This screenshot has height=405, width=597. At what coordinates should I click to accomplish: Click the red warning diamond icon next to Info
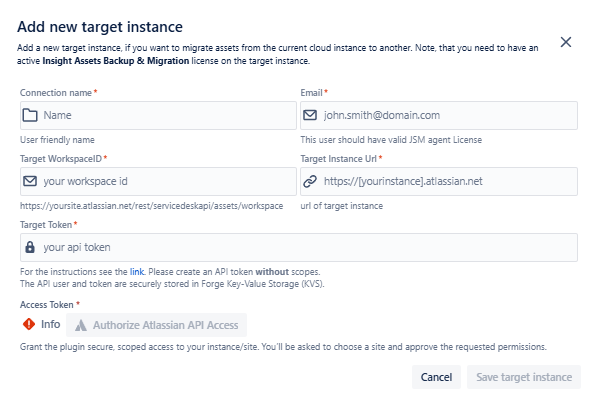(x=29, y=324)
